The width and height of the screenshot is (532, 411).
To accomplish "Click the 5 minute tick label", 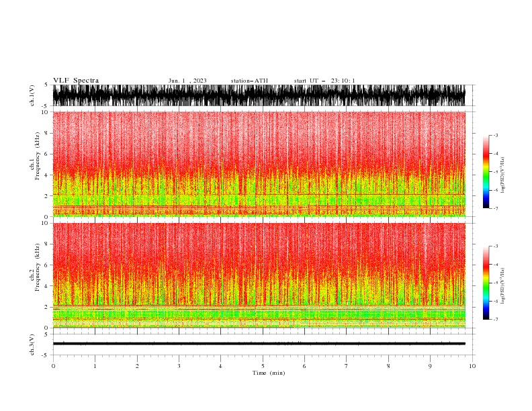I will (263, 366).
